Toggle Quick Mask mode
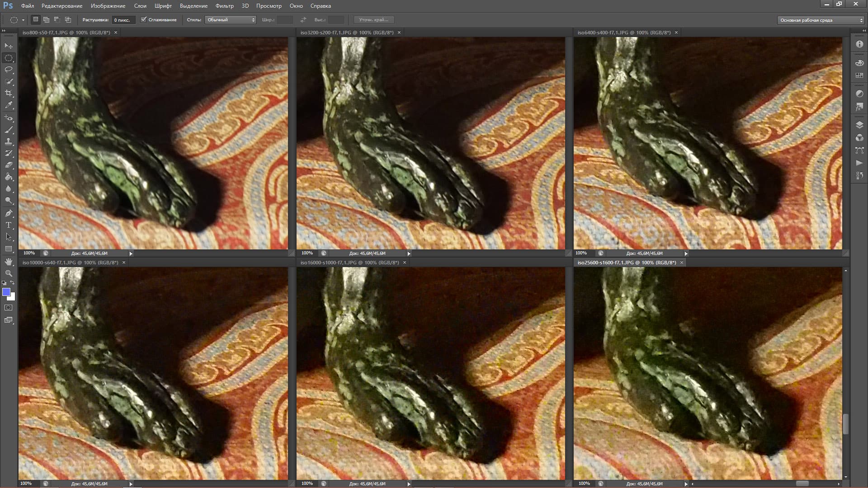The height and width of the screenshot is (488, 868). (9, 308)
